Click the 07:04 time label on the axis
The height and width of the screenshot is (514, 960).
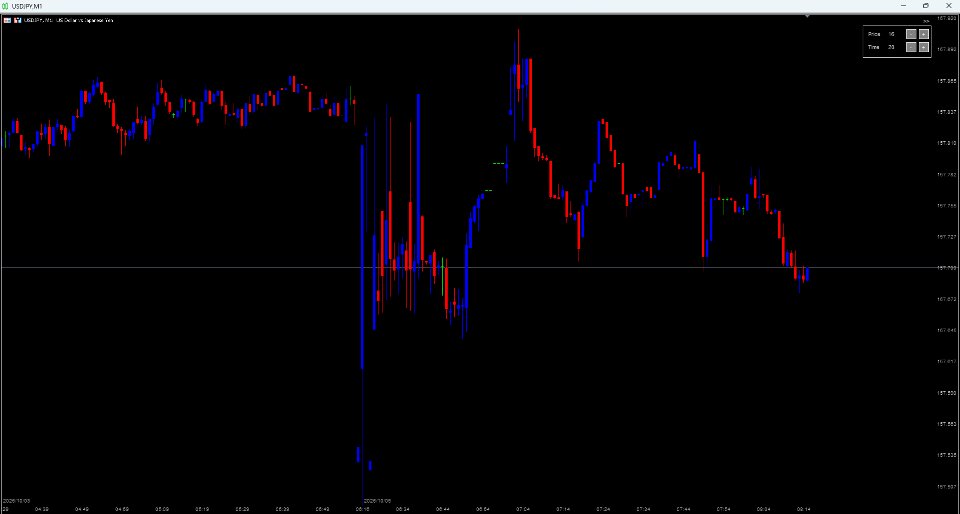click(523, 508)
